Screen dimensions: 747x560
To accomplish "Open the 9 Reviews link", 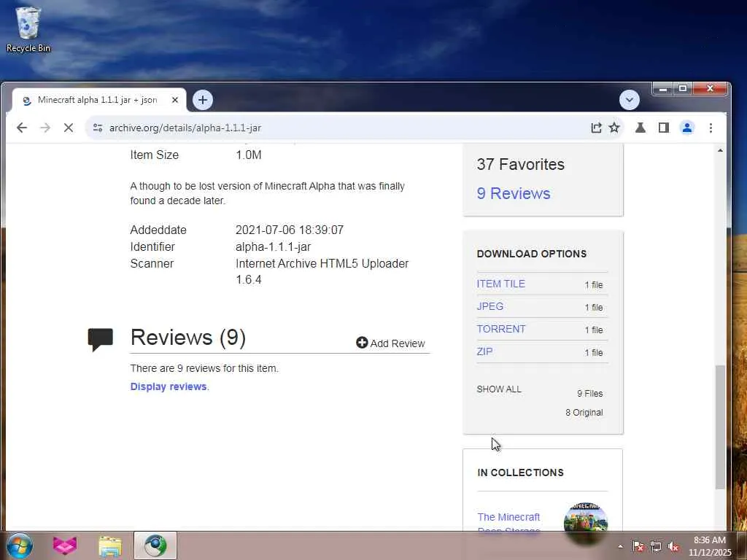I will click(514, 193).
